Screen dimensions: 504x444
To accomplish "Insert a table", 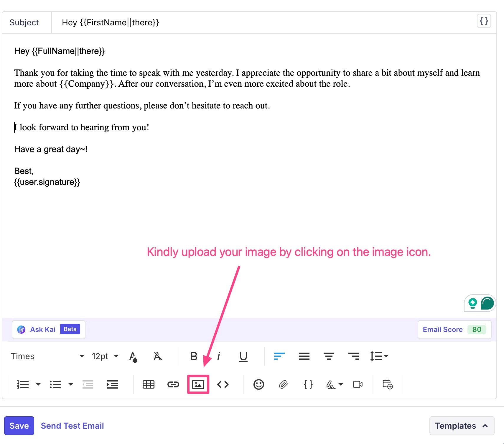I will click(149, 384).
